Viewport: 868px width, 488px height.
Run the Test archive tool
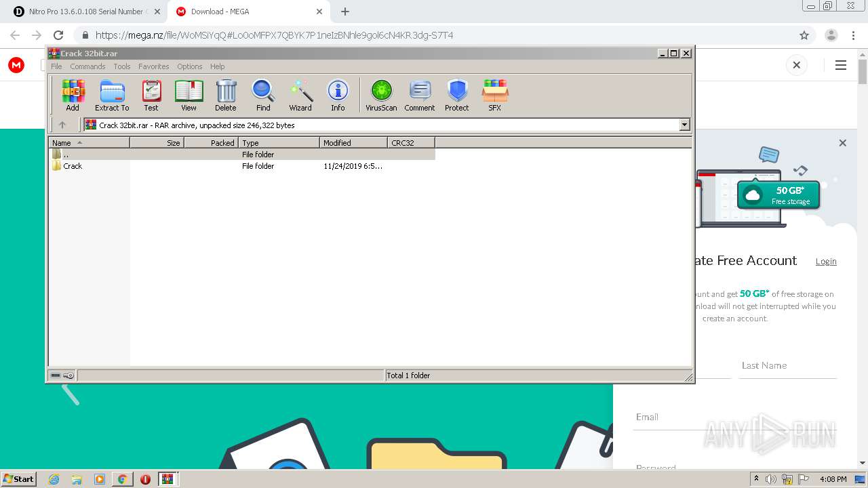coord(151,95)
